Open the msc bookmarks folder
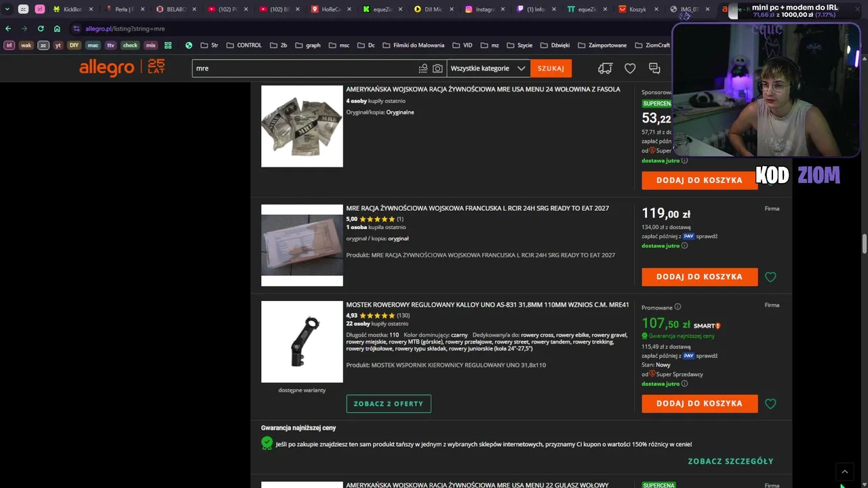The image size is (868, 488). point(339,45)
